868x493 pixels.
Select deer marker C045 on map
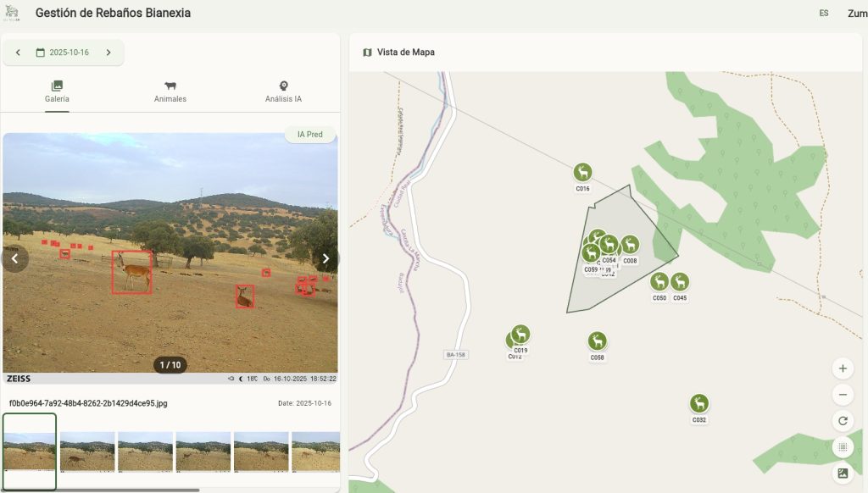click(x=680, y=282)
